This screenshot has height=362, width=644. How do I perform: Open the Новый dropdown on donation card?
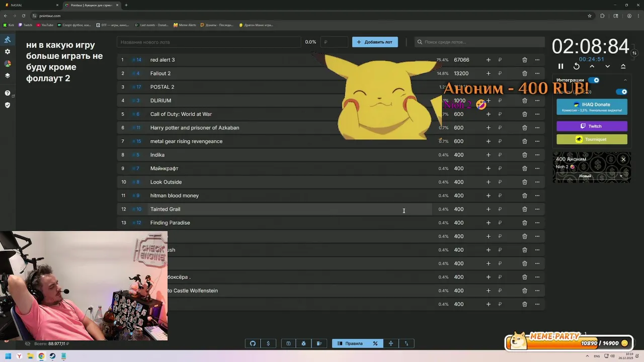click(592, 176)
